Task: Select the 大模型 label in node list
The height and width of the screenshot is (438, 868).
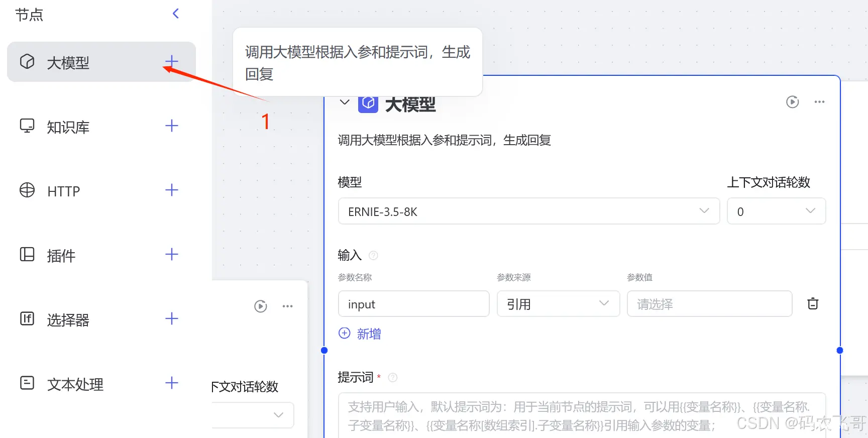Action: click(68, 63)
